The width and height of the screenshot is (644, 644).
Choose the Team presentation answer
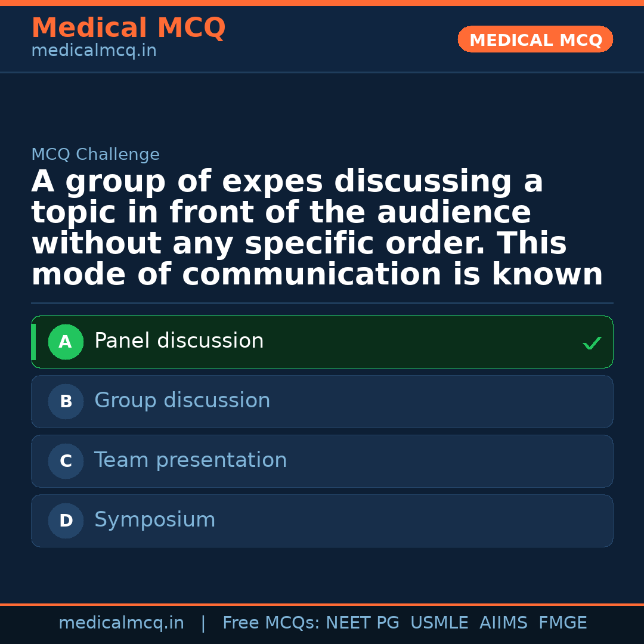pos(322,461)
